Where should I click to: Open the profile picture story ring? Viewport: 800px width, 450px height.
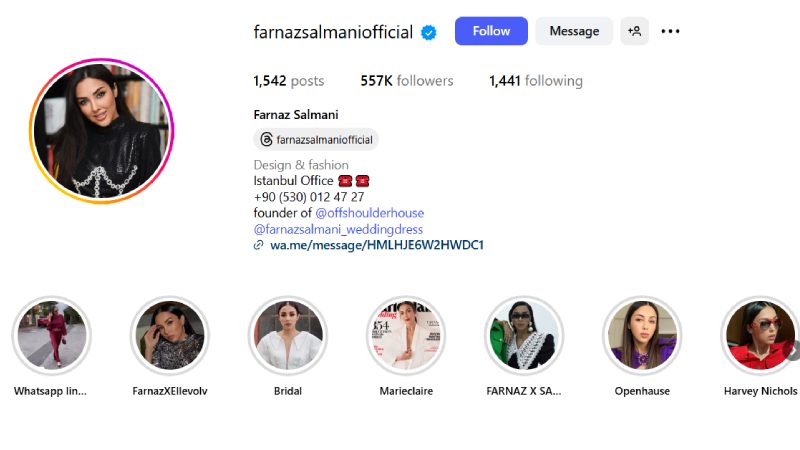click(x=102, y=131)
